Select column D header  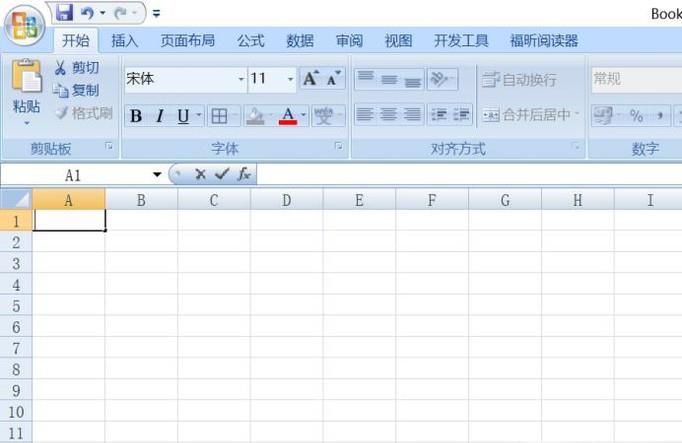287,200
